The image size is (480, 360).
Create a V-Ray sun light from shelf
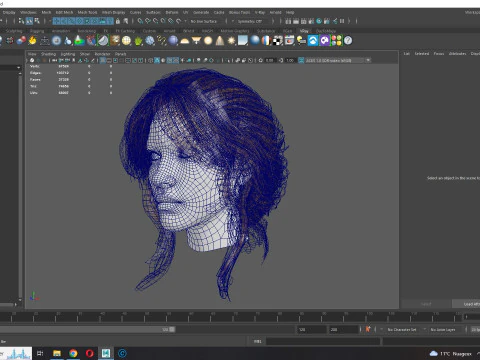click(231, 41)
